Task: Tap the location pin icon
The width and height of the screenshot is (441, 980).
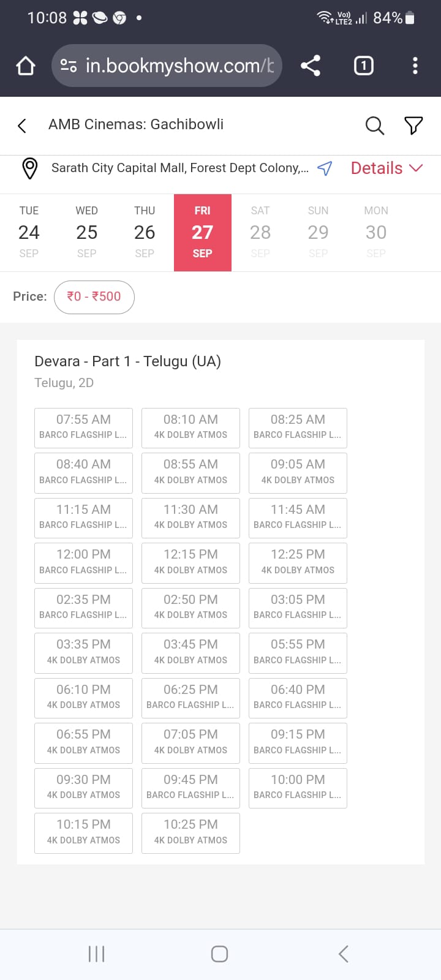Action: coord(29,168)
